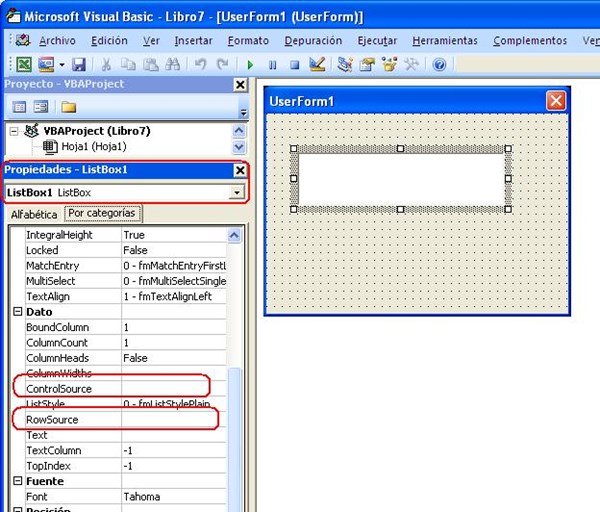Select the ListBox control on UserForm1
Screen dimensions: 600x512
click(401, 179)
